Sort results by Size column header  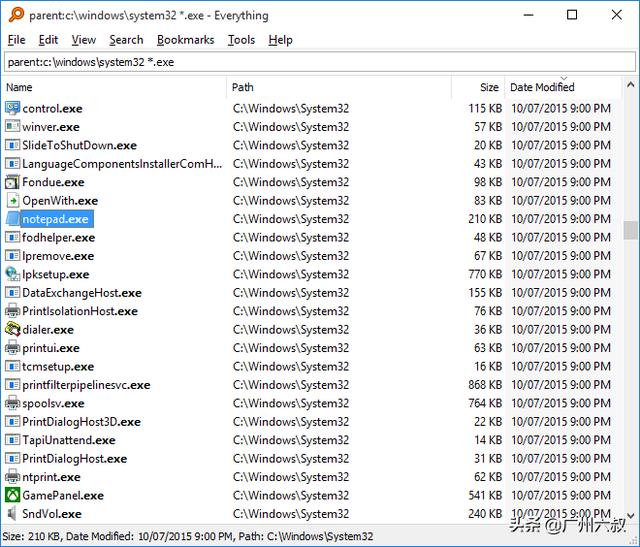coord(488,88)
